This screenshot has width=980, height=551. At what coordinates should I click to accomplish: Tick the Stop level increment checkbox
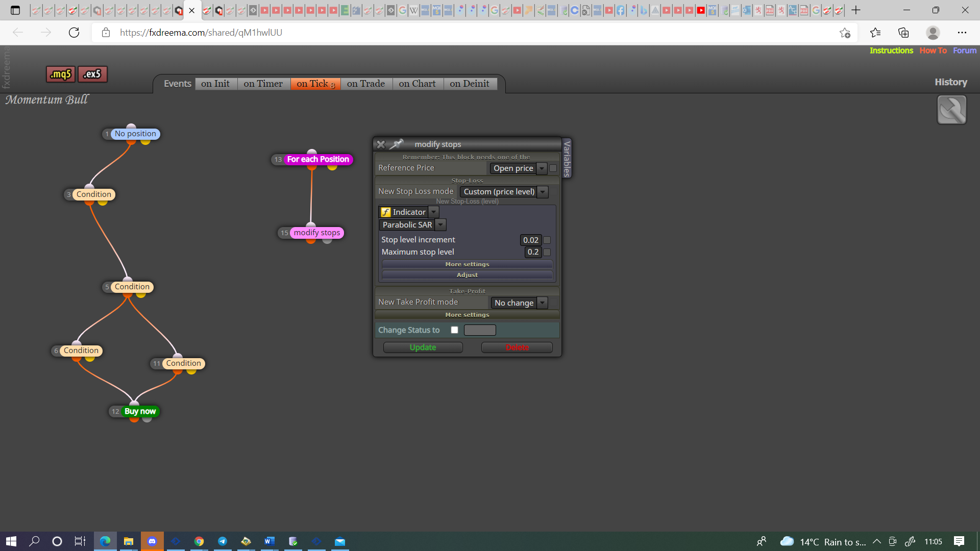(547, 240)
